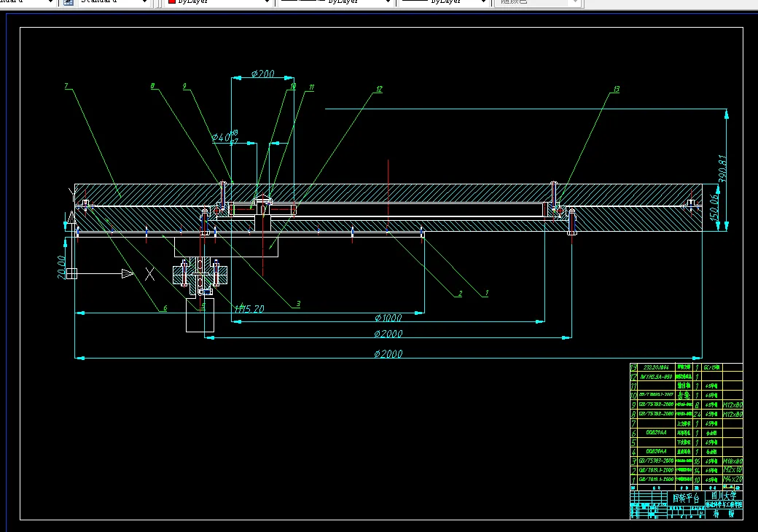758x532 pixels.
Task: Open the ByLayer color control dropdown
Action: click(219, 2)
